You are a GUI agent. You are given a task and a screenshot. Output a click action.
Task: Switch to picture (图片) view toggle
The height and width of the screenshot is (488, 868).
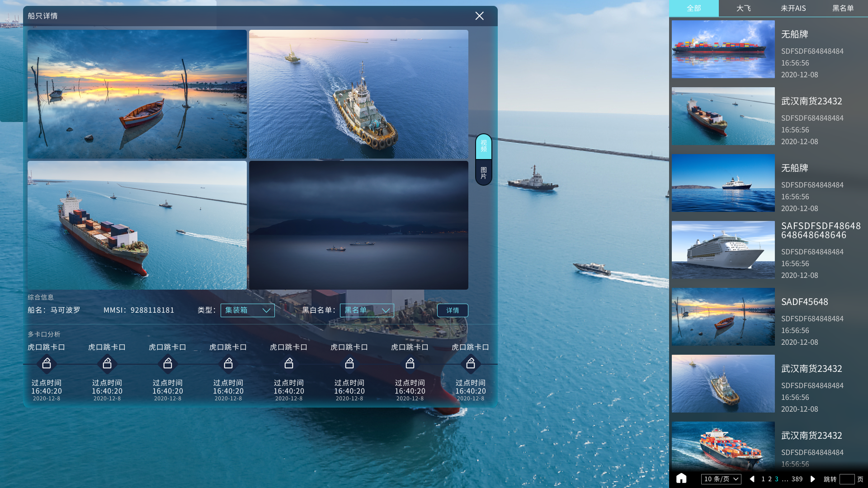coord(483,173)
